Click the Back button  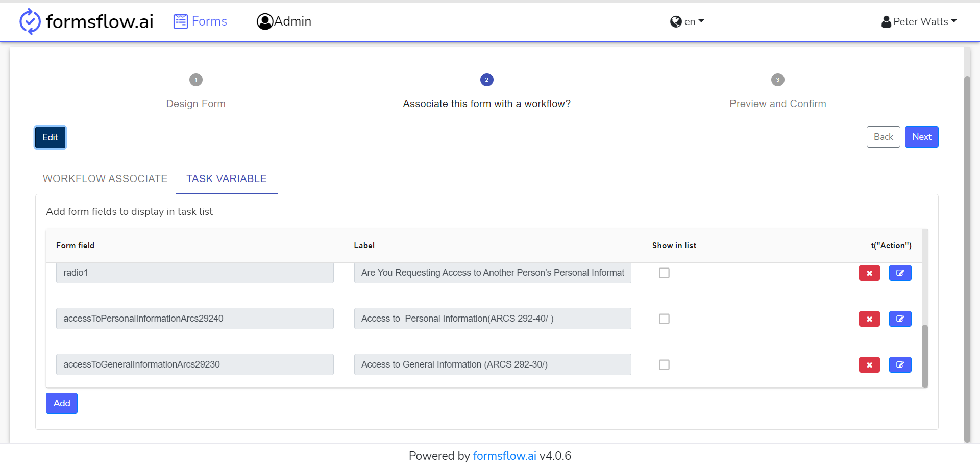coord(884,137)
